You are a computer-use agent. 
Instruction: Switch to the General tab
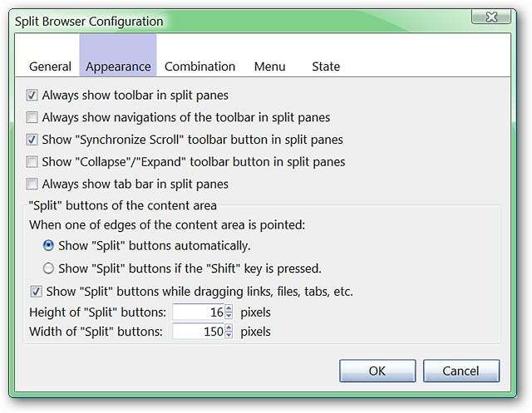pyautogui.click(x=50, y=66)
